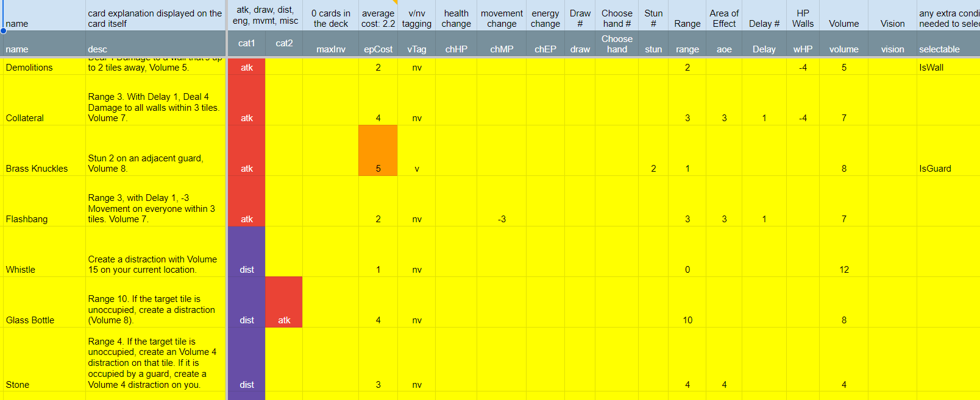Click the cat1 header cell
This screenshot has width=980, height=400.
click(x=247, y=43)
